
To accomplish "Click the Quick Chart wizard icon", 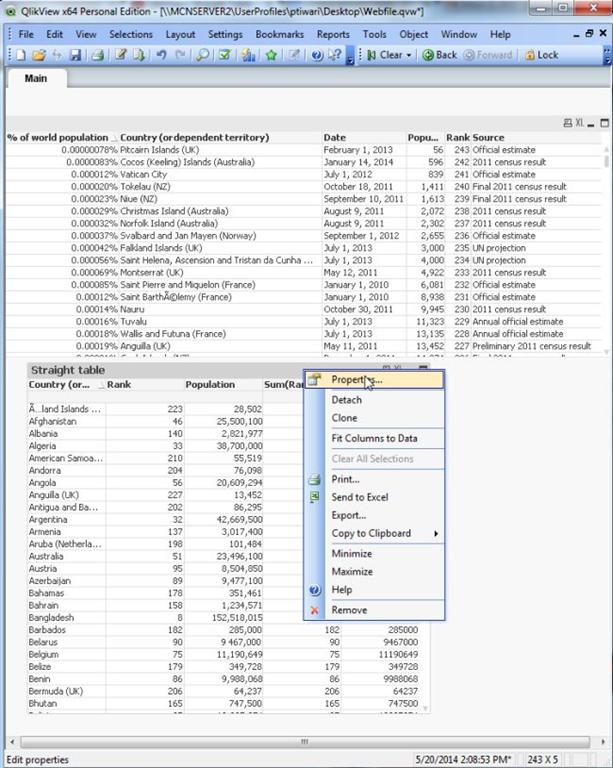I will click(248, 55).
